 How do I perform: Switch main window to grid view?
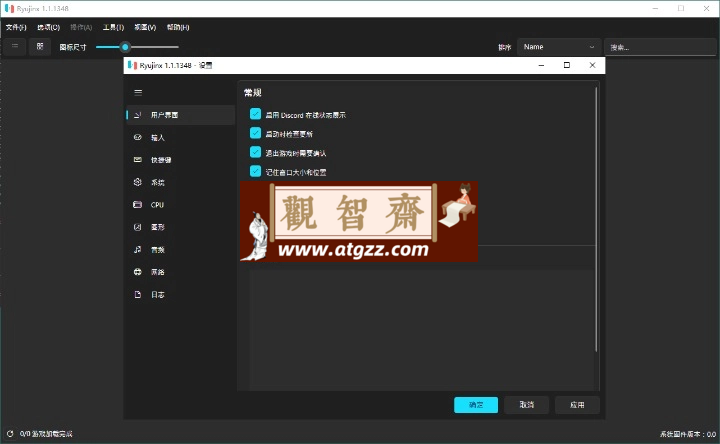tap(40, 46)
